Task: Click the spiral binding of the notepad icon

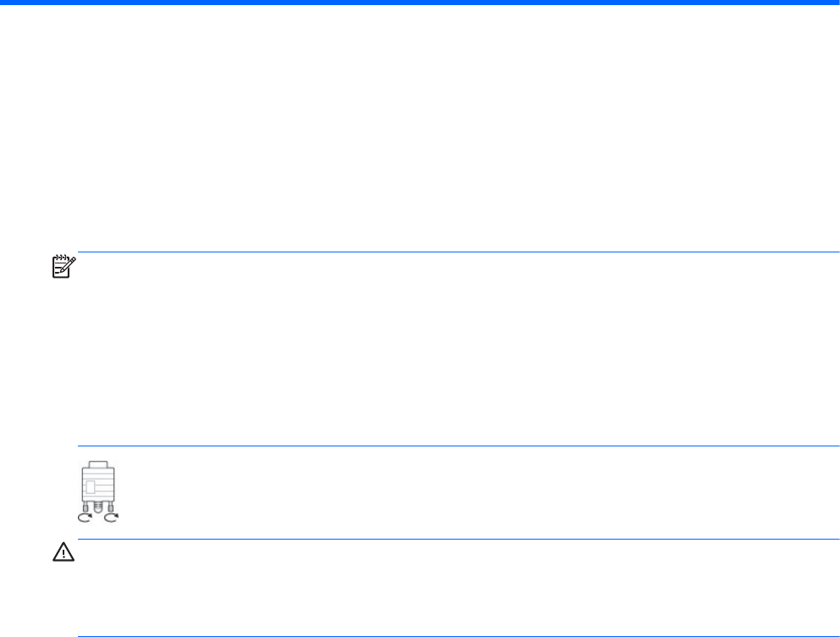Action: point(61,258)
